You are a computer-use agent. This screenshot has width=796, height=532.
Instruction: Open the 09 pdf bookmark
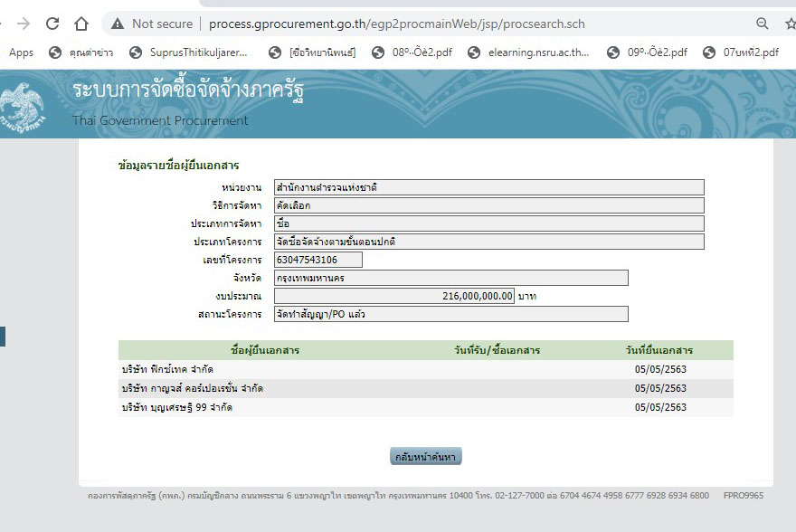click(647, 52)
